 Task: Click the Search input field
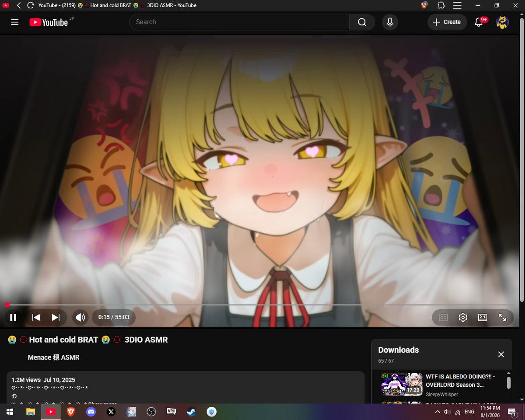[x=239, y=22]
